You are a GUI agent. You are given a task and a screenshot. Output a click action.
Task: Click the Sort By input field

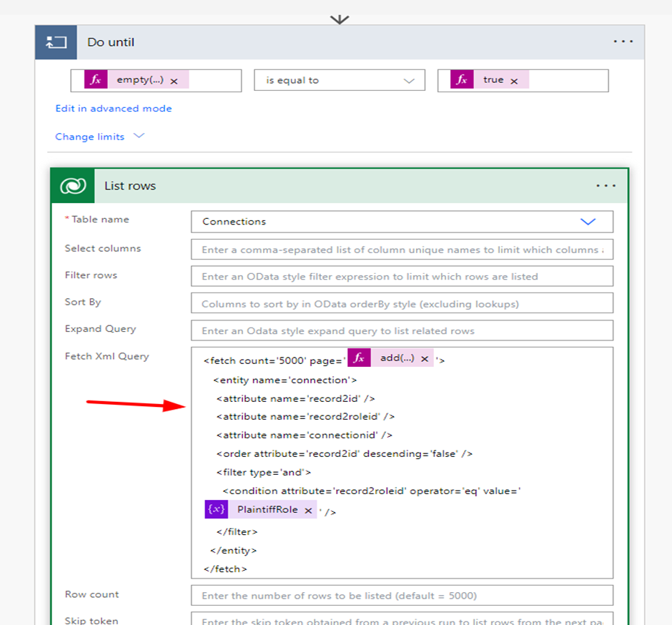(402, 303)
